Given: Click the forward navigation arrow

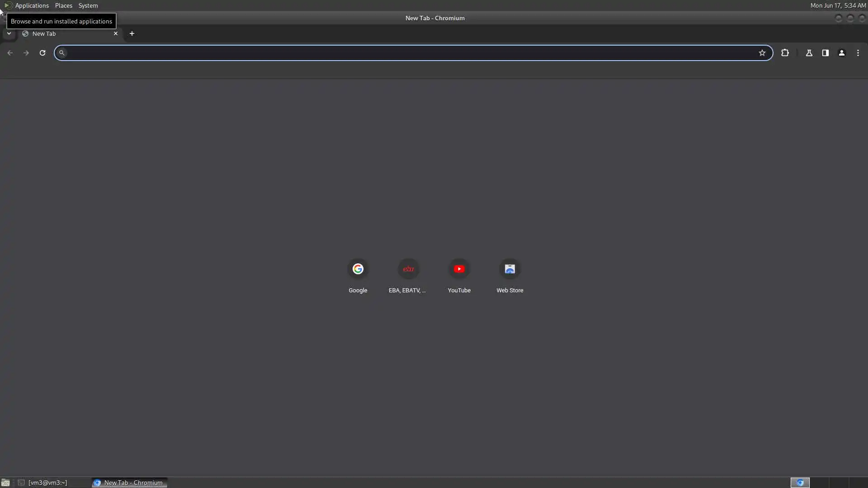Looking at the screenshot, I should [26, 53].
